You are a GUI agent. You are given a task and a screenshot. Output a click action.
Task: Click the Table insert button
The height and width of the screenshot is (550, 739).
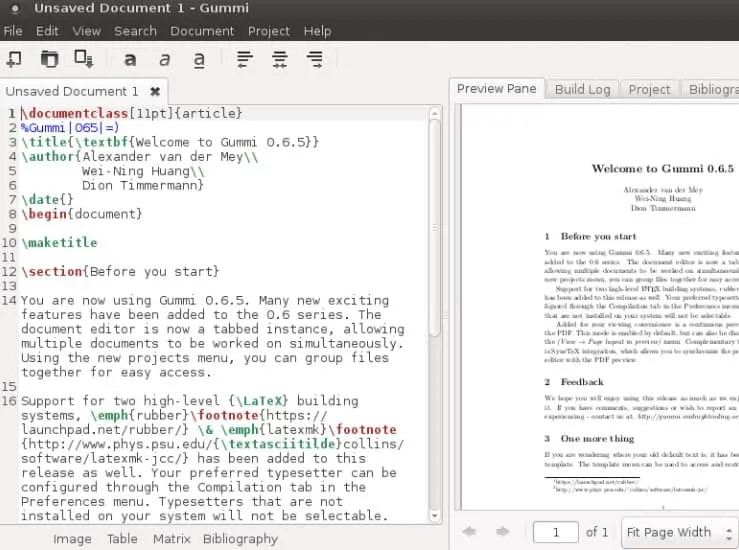[122, 539]
